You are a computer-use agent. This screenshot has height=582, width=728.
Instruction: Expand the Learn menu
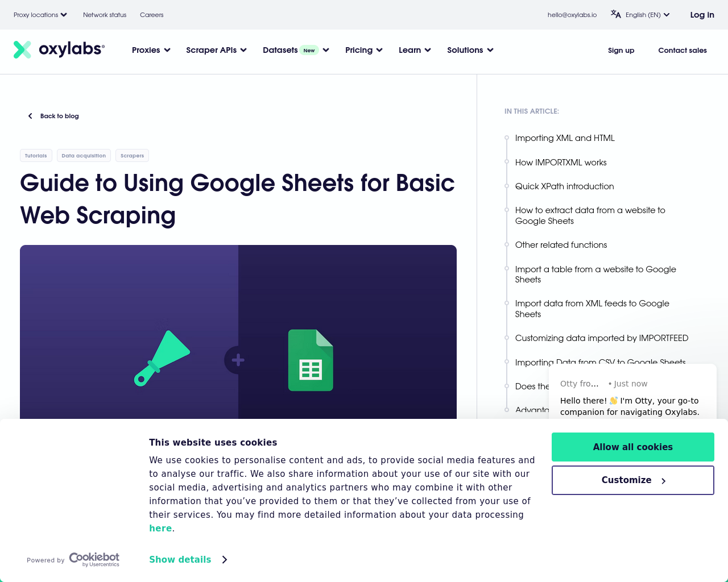pyautogui.click(x=415, y=50)
